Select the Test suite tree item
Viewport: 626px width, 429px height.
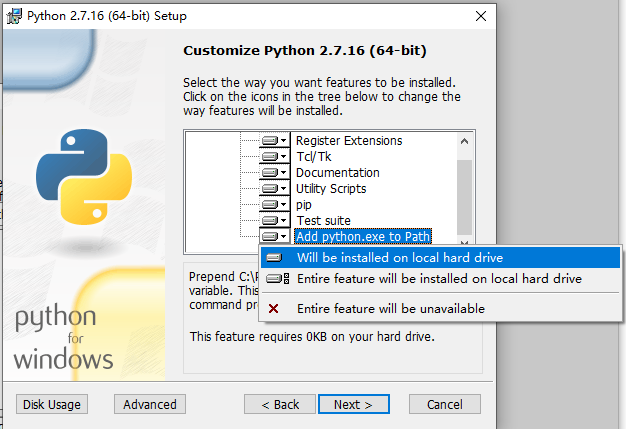tap(323, 220)
